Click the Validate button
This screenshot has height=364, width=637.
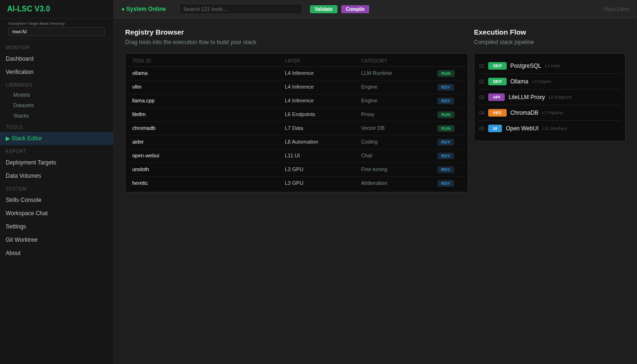[x=324, y=9]
